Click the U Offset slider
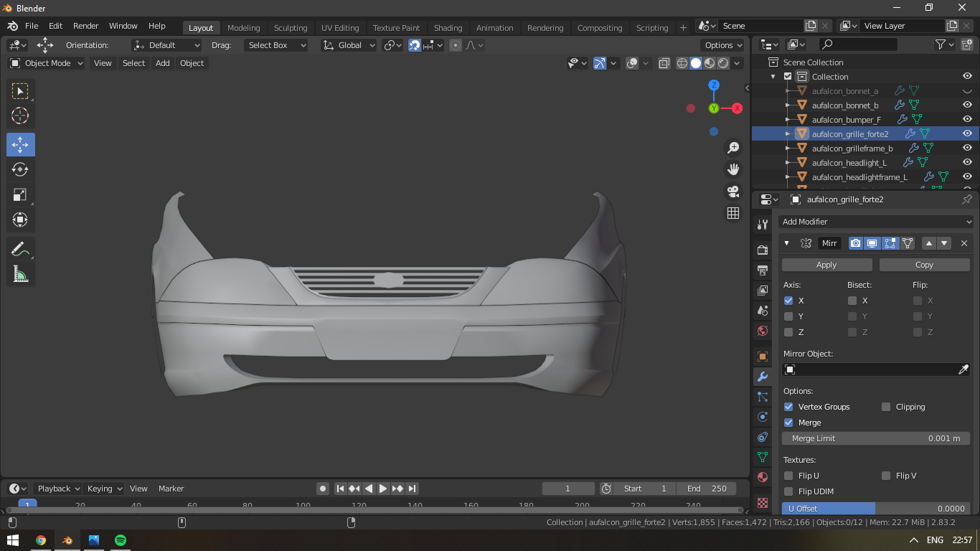Screen dimensions: 980x551 pyautogui.click(x=875, y=509)
